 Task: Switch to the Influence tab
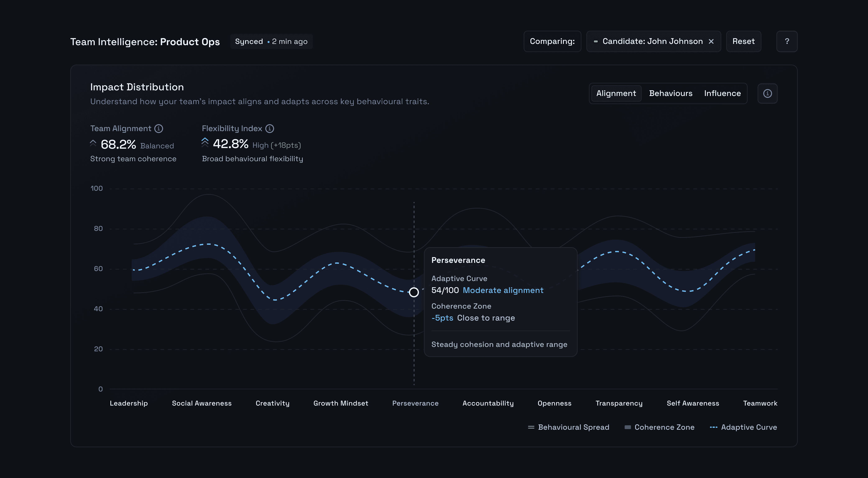(722, 93)
